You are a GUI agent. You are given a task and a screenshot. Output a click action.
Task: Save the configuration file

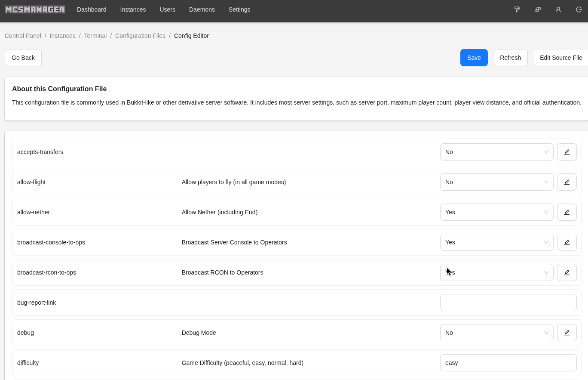pos(474,58)
